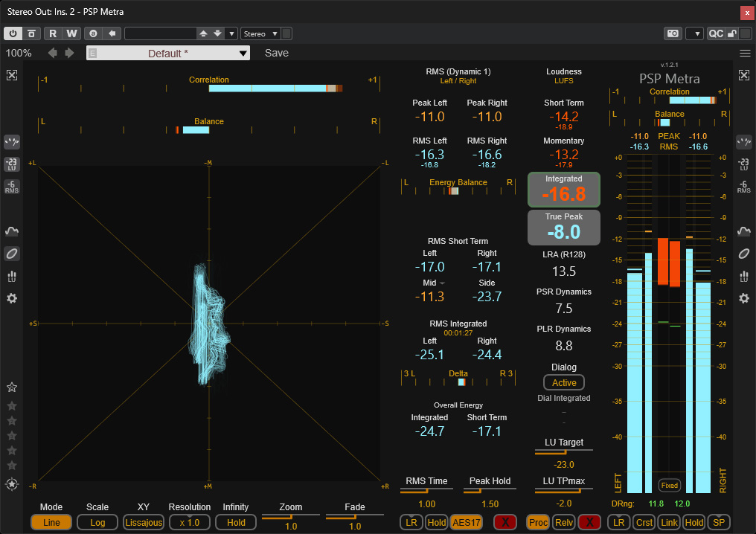Toggle the AES17 button
756x534 pixels.
[x=467, y=522]
